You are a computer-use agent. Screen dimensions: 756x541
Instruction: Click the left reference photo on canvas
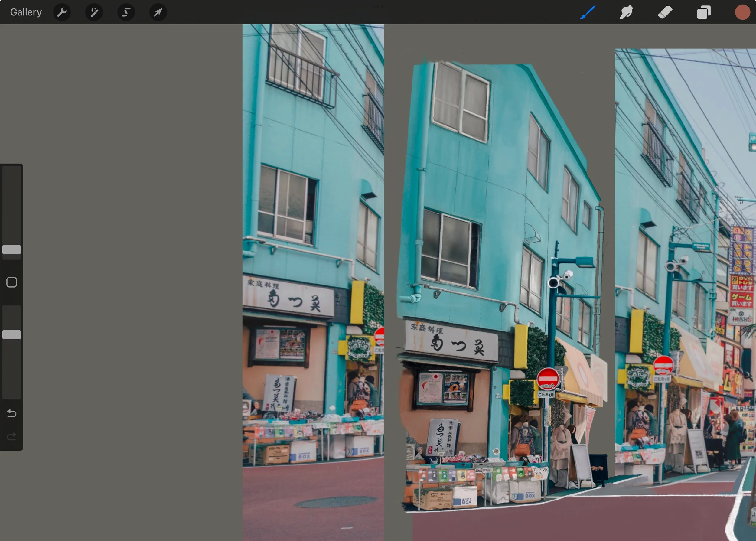point(313,266)
